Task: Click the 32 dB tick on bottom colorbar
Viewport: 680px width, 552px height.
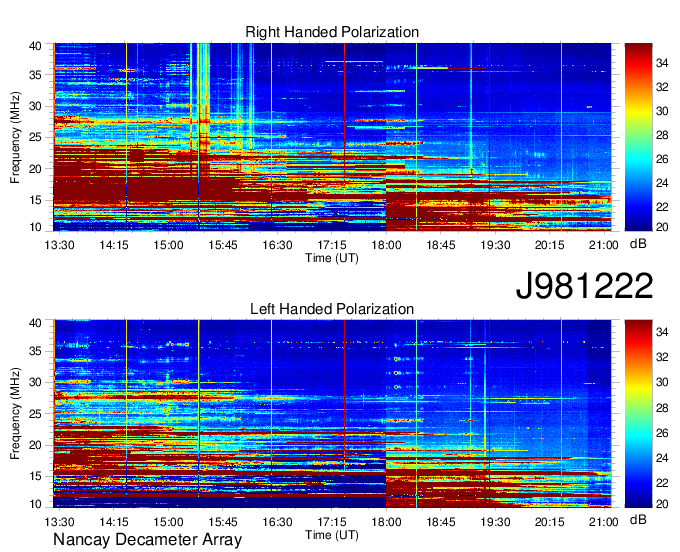Action: click(662, 357)
